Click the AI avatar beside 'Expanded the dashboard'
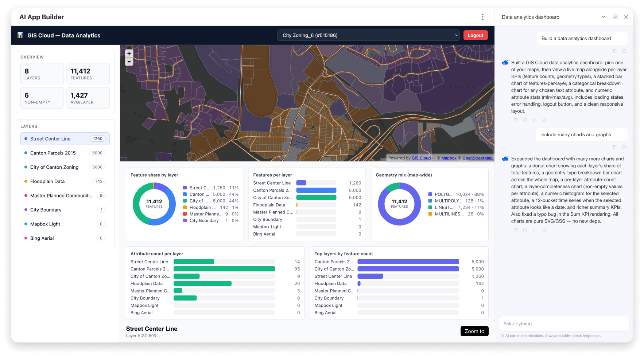 [505, 159]
